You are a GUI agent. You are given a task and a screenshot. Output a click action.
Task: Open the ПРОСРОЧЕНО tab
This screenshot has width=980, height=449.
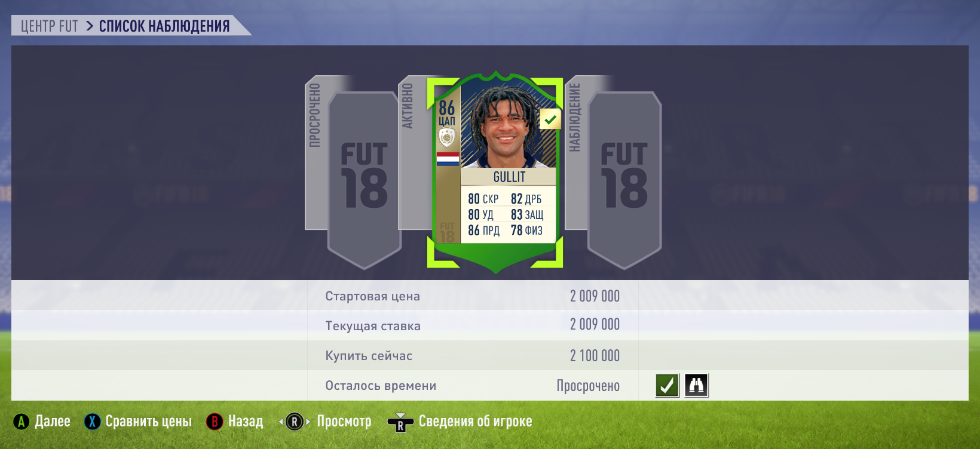[x=315, y=116]
